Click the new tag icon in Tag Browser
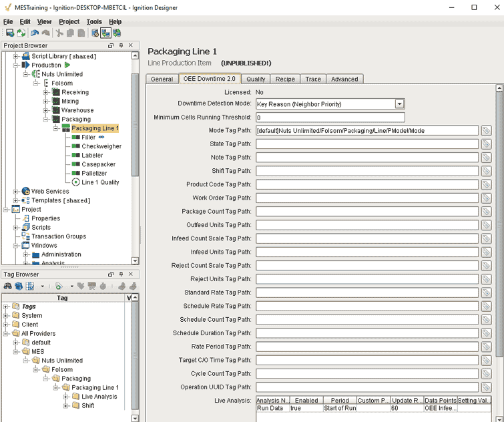Screen dimensions: 504x422 (59, 286)
